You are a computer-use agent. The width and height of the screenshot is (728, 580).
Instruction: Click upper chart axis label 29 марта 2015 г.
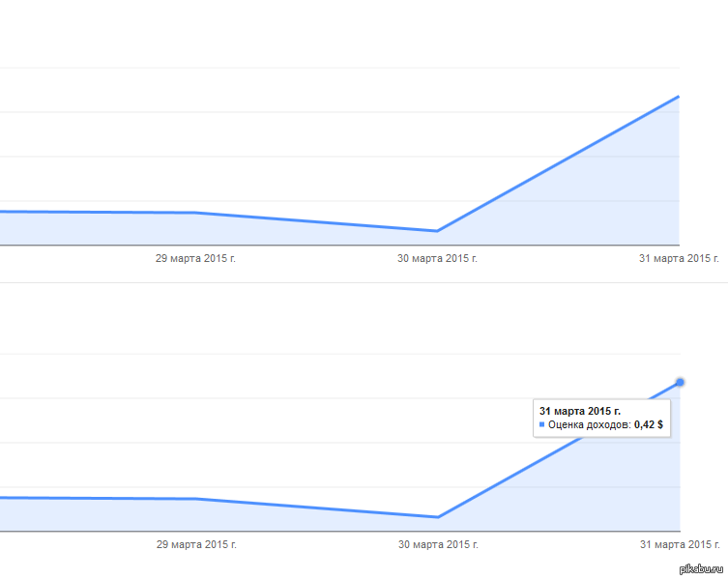(195, 258)
